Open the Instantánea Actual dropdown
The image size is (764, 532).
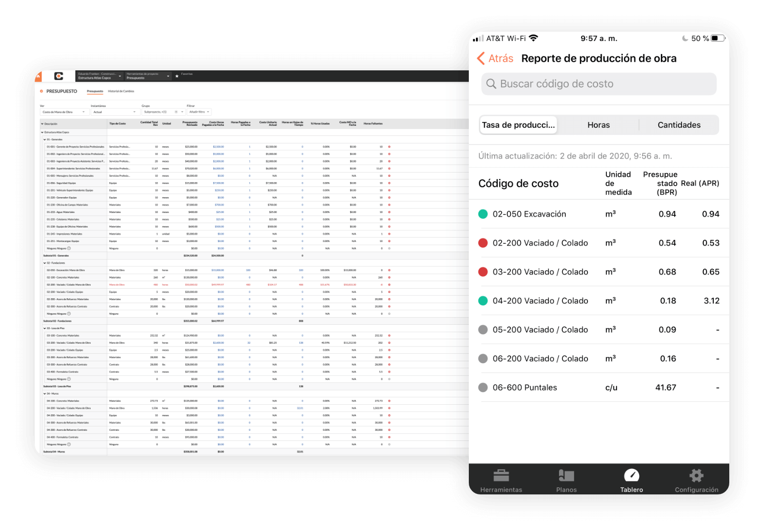(115, 112)
